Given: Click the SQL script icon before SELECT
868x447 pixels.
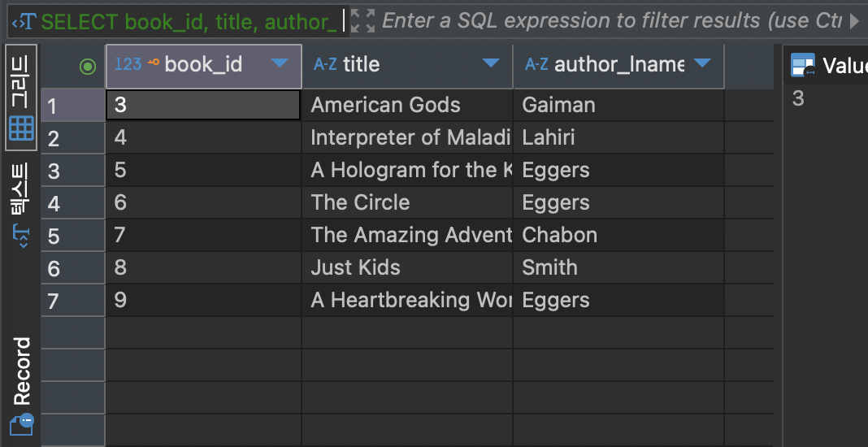Looking at the screenshot, I should point(24,22).
